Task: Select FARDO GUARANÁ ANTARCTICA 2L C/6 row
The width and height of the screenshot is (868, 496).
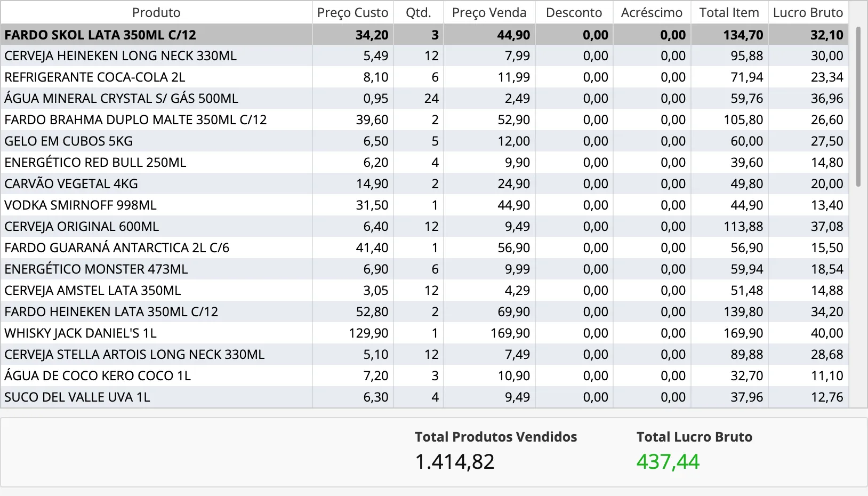Action: click(424, 247)
